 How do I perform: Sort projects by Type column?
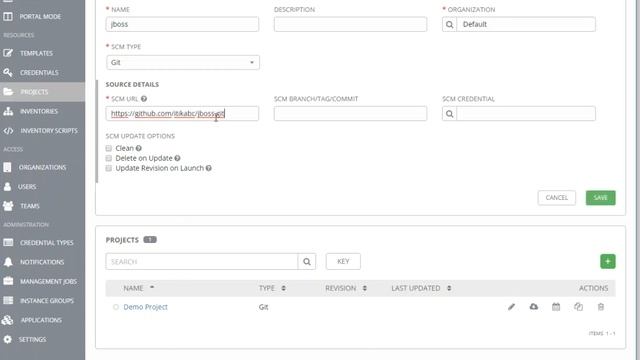(272, 288)
